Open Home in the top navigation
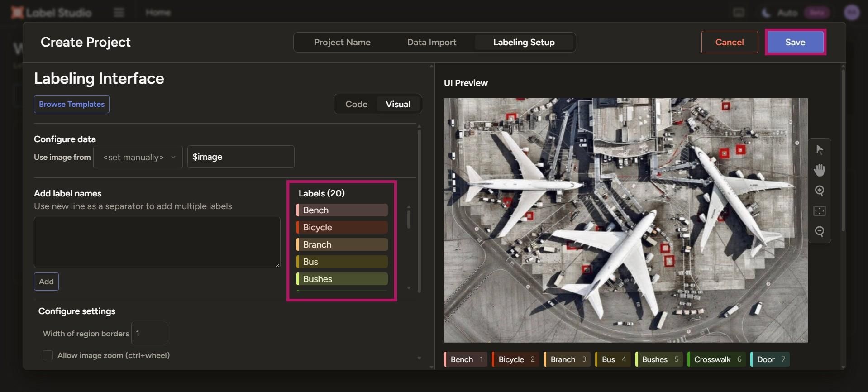The height and width of the screenshot is (392, 868). 158,12
